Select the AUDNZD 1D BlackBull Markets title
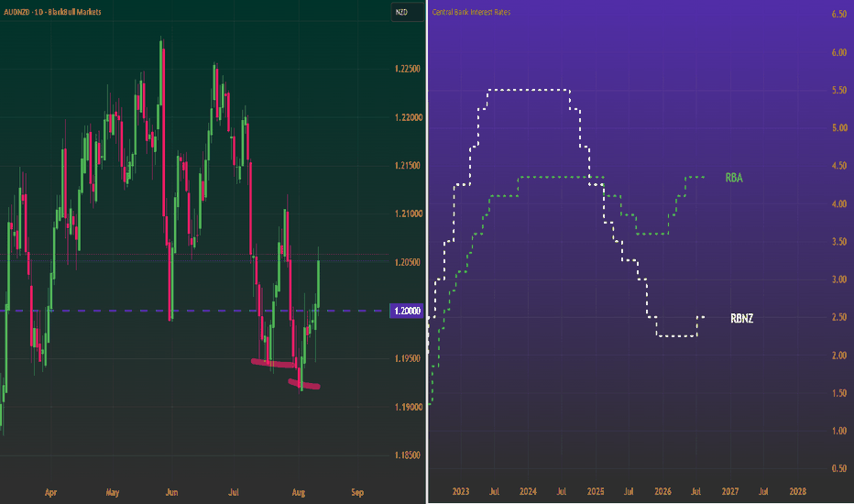Screen dimensions: 854x504 52,12
